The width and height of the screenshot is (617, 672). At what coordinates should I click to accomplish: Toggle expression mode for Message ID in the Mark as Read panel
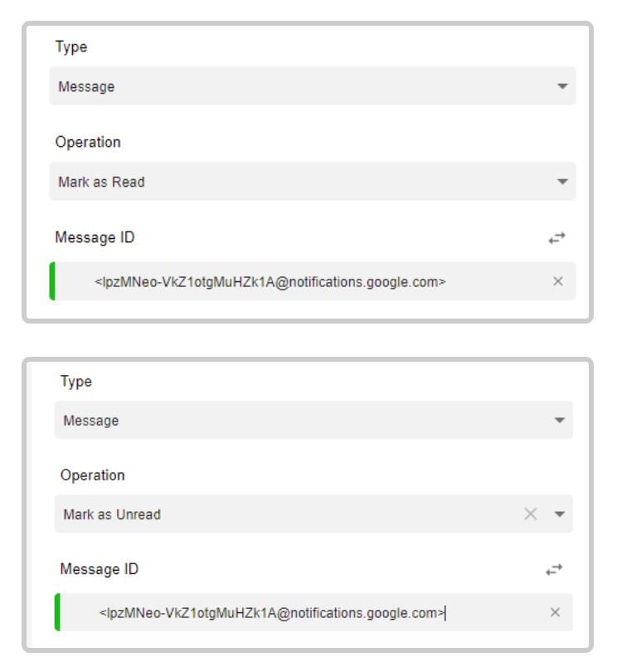[557, 238]
